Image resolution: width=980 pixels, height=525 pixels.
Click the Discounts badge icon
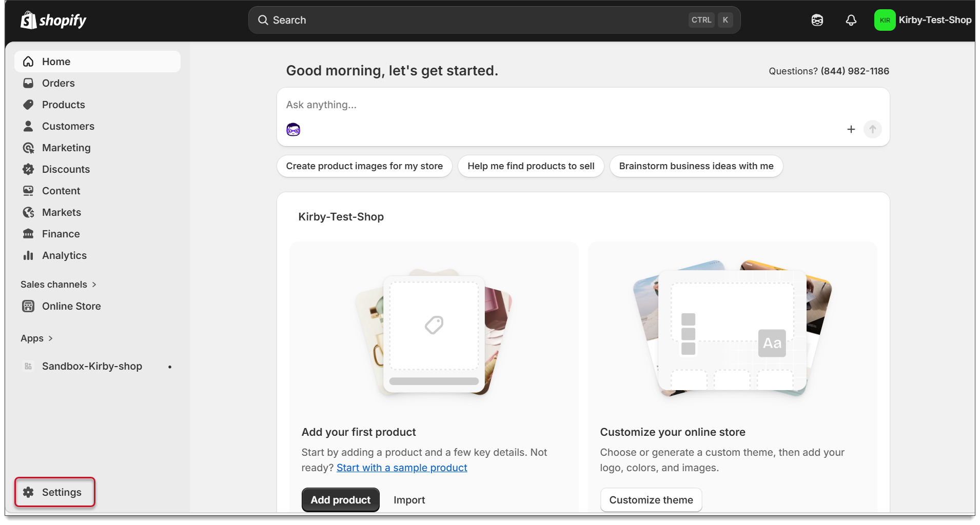28,169
